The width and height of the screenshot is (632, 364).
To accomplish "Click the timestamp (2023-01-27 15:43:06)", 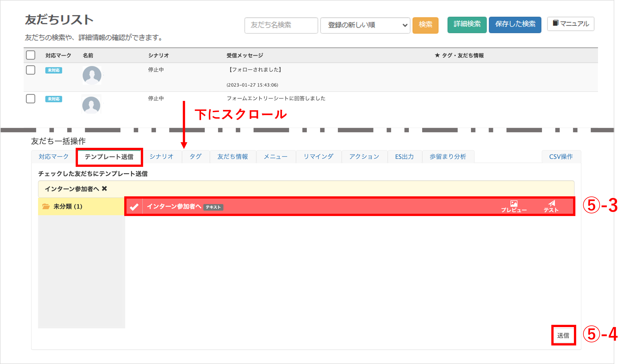I will 252,85.
